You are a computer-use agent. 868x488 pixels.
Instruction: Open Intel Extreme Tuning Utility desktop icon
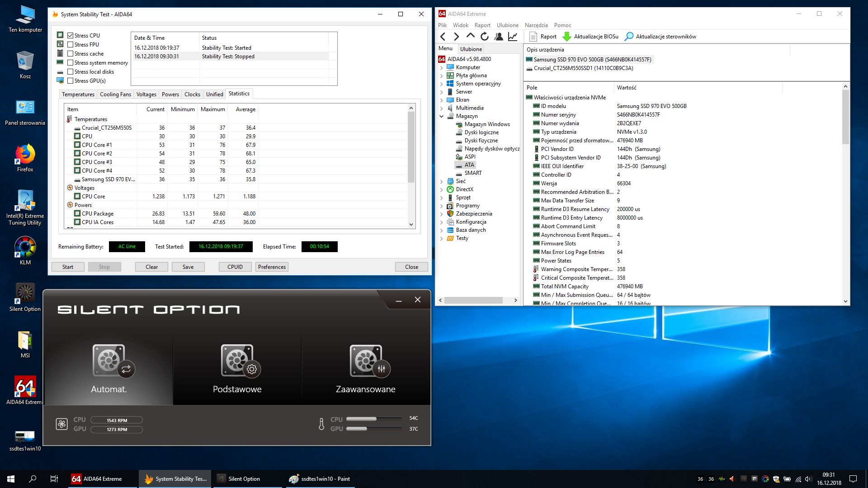pyautogui.click(x=25, y=208)
